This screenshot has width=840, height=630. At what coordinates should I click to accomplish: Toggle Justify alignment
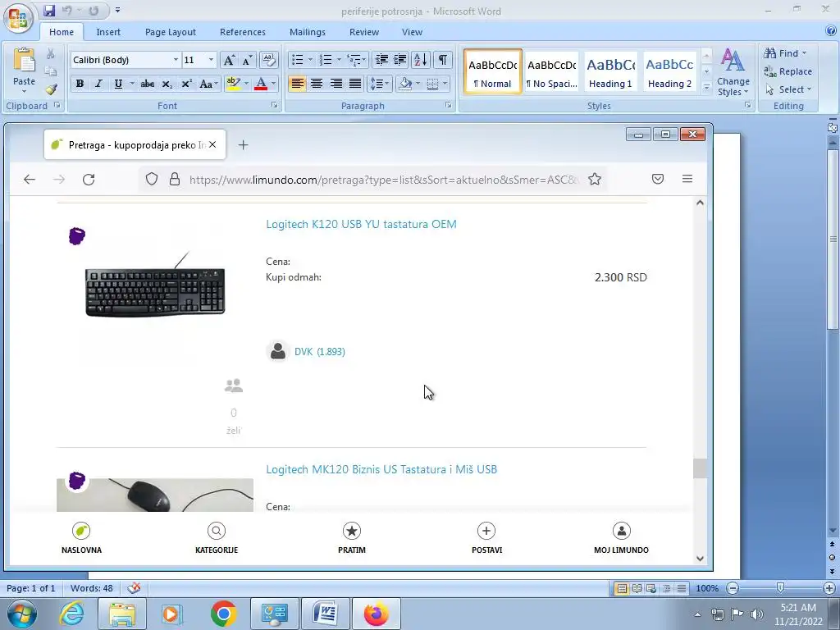(x=355, y=84)
